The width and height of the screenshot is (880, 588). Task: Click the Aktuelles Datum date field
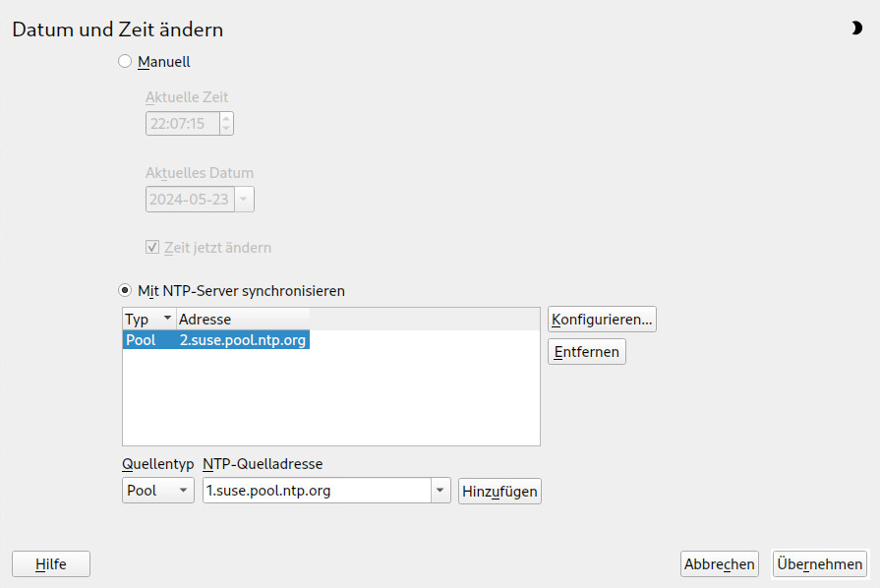190,200
